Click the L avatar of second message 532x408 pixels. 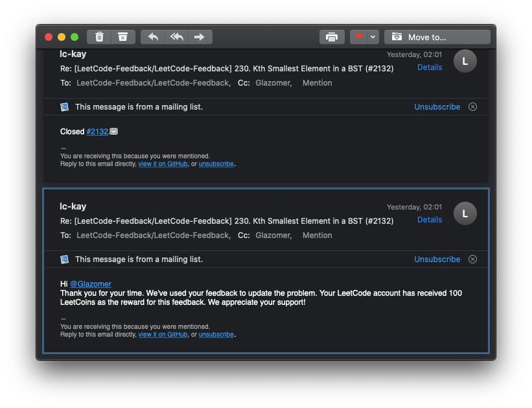[x=465, y=213]
